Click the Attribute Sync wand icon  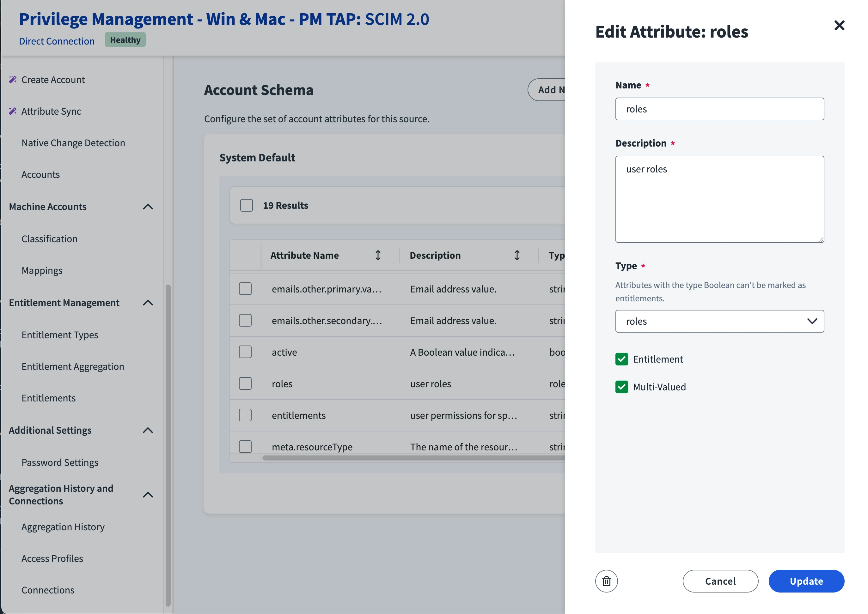pyautogui.click(x=13, y=111)
